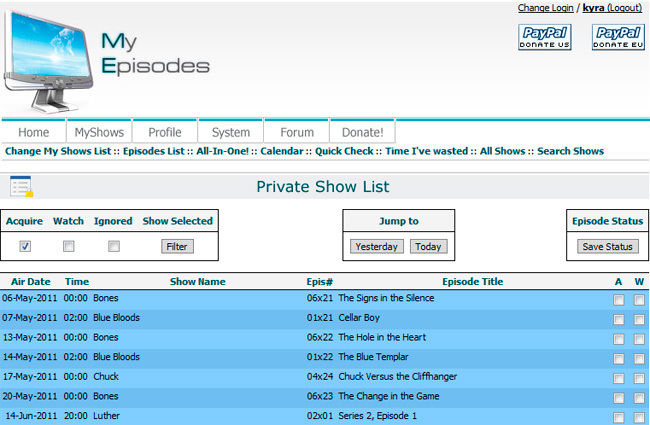Click the Show Name column header
Screen dimensions: 650x425
pyautogui.click(x=198, y=282)
